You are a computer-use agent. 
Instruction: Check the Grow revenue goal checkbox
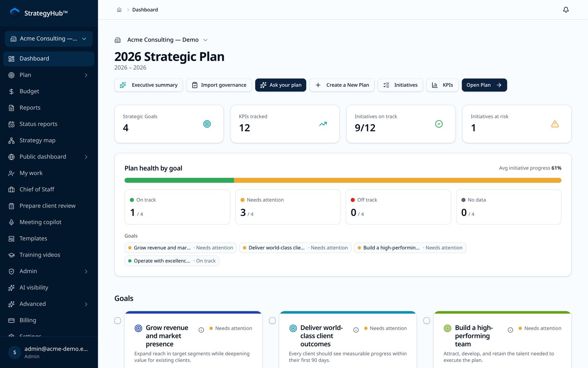click(x=118, y=321)
